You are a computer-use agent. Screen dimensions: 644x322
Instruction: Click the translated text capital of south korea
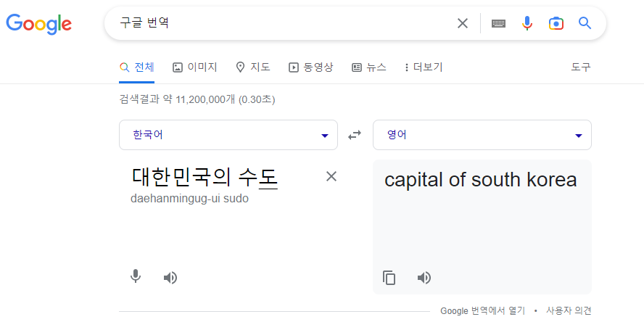(x=481, y=180)
